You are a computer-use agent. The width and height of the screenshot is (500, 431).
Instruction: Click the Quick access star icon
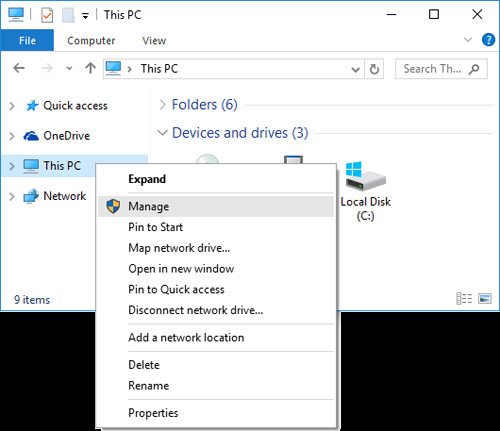(x=32, y=106)
